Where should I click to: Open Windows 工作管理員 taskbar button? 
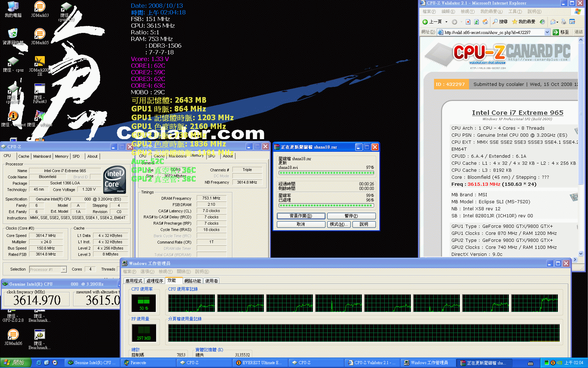click(x=428, y=363)
